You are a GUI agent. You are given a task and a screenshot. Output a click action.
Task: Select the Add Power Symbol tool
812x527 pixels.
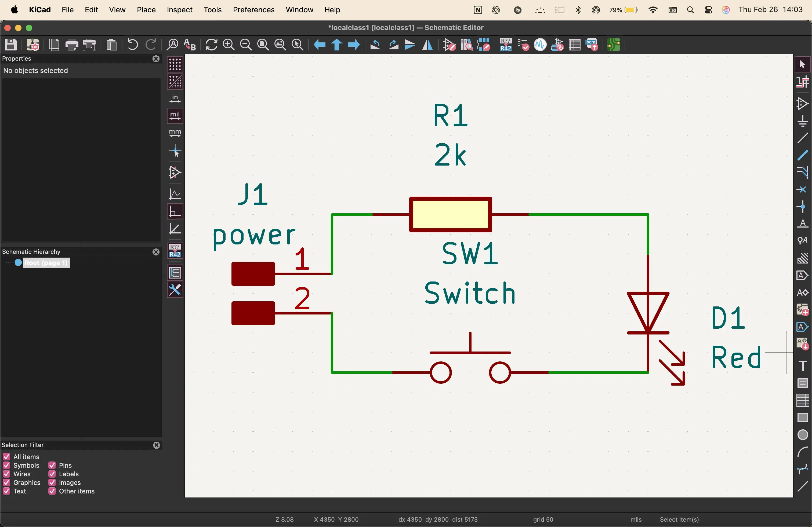(x=802, y=121)
